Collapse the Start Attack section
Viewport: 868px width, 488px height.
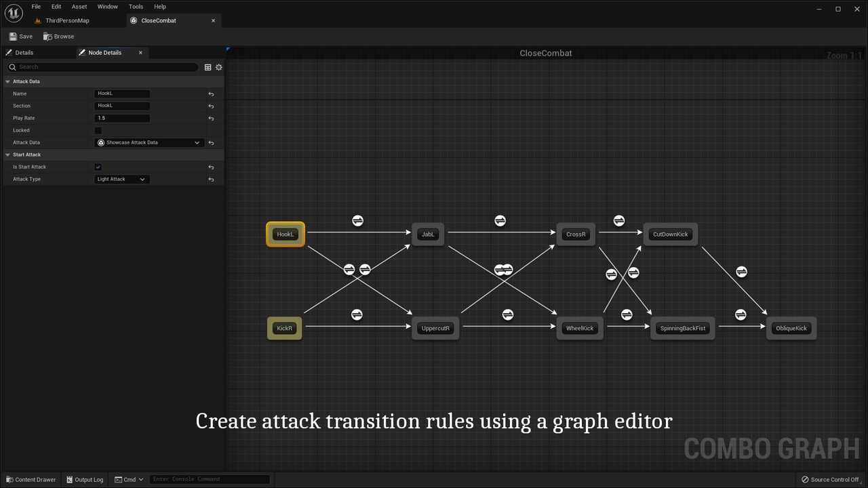pyautogui.click(x=7, y=155)
